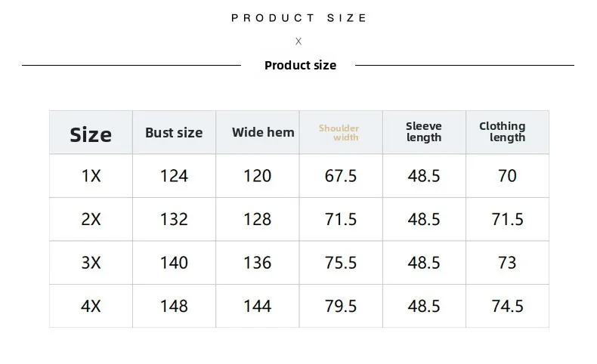Select the 4X sleeve length cell
This screenshot has height=364, width=597.
[x=424, y=307]
